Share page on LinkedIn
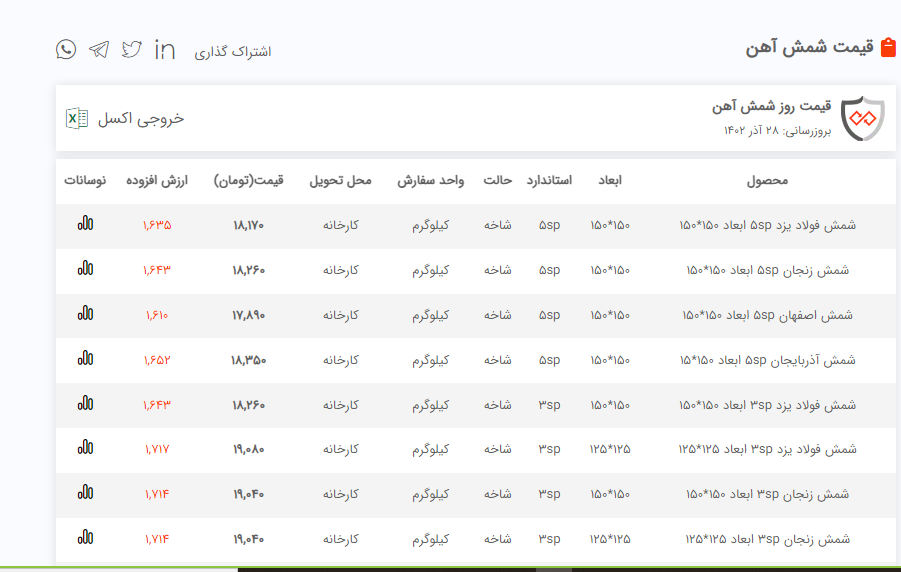Viewport: 901px width, 572px height. (x=165, y=49)
